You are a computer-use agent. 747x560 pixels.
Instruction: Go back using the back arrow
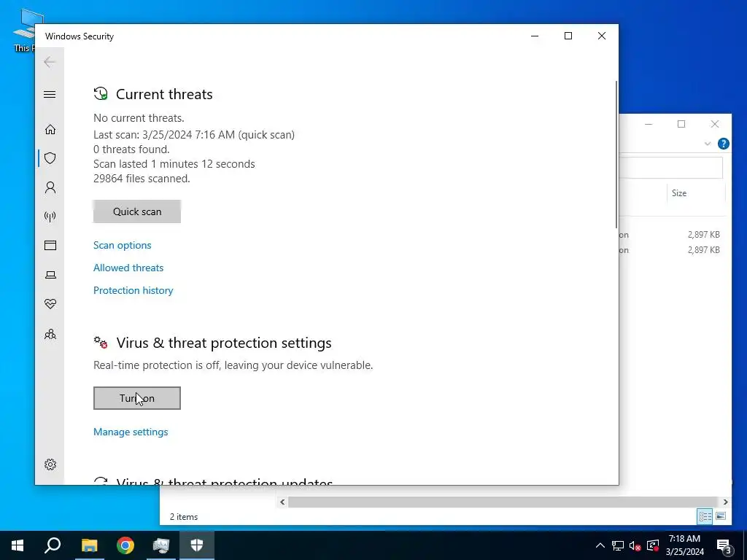[x=50, y=62]
